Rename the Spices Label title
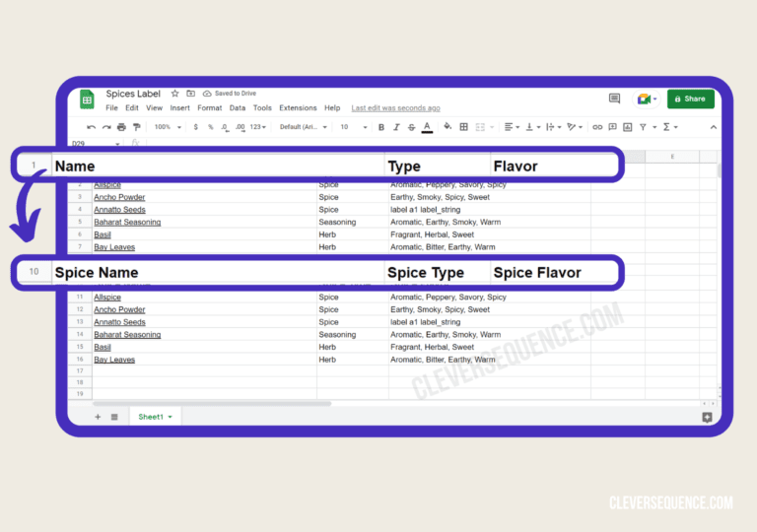Image resolution: width=757 pixels, height=532 pixels. (x=133, y=94)
